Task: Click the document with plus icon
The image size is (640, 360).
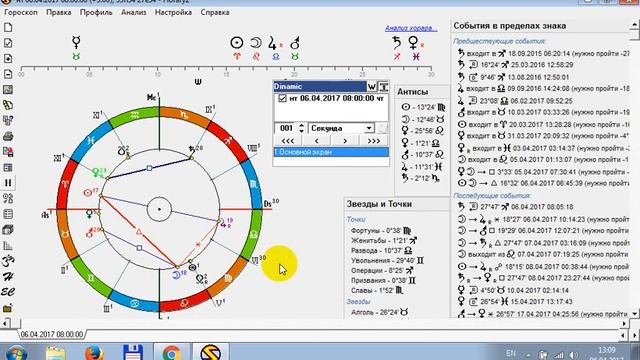Action: [8, 59]
